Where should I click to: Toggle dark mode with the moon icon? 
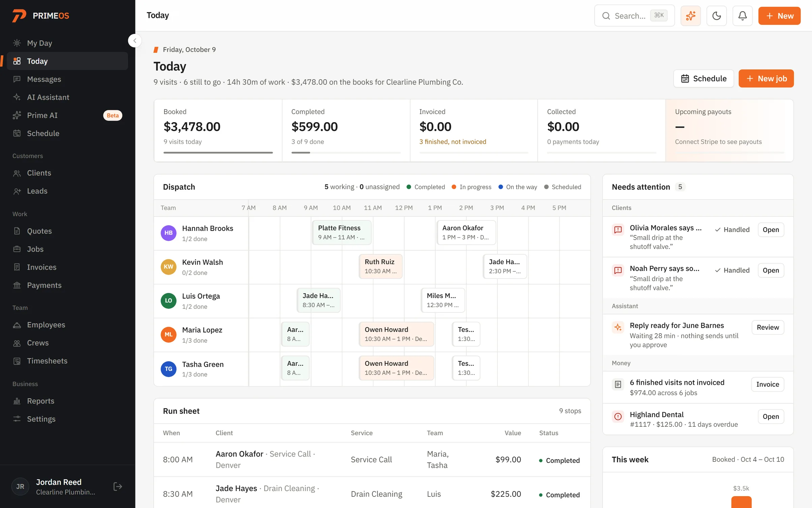click(717, 16)
